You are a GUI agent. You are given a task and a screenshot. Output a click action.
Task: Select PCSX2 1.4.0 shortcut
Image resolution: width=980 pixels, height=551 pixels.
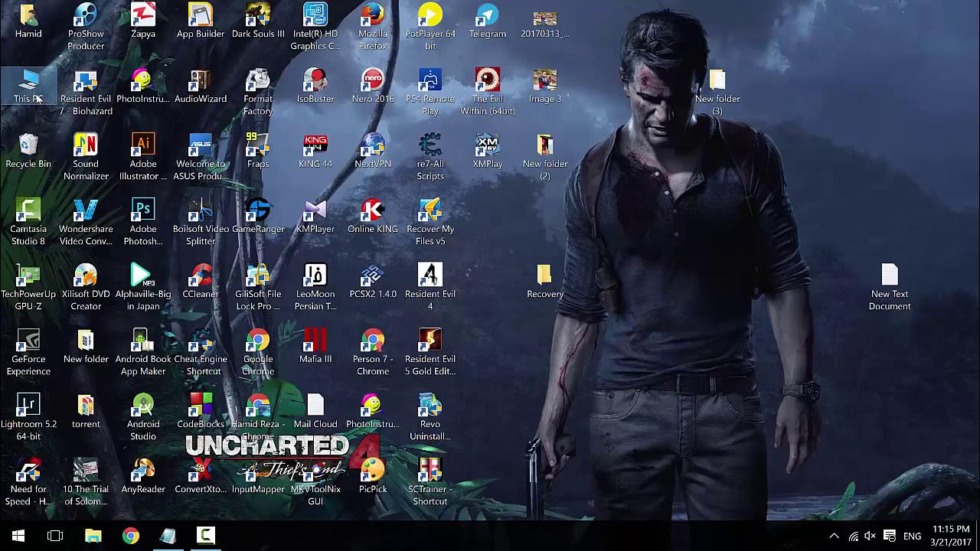pos(373,281)
